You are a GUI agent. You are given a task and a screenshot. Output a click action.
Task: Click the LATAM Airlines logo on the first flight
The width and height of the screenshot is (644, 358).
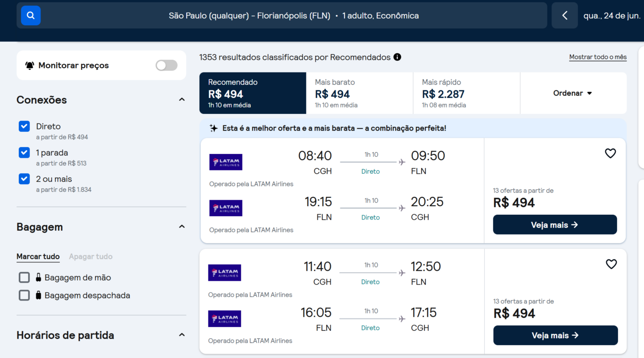pos(226,162)
